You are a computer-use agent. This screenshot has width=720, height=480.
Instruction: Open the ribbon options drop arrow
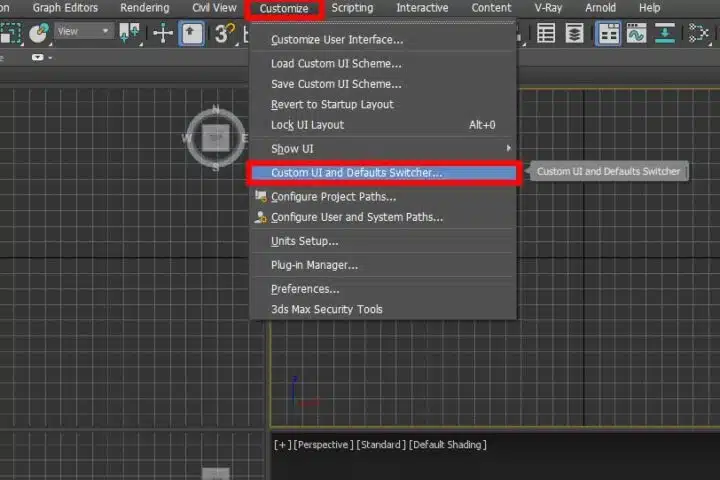(x=50, y=58)
